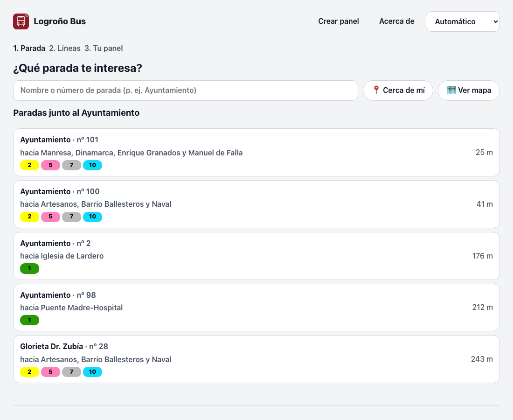Click gray line 7 badge on Glorieta Dr. Zubía
Image resolution: width=513 pixels, height=420 pixels.
click(x=71, y=372)
